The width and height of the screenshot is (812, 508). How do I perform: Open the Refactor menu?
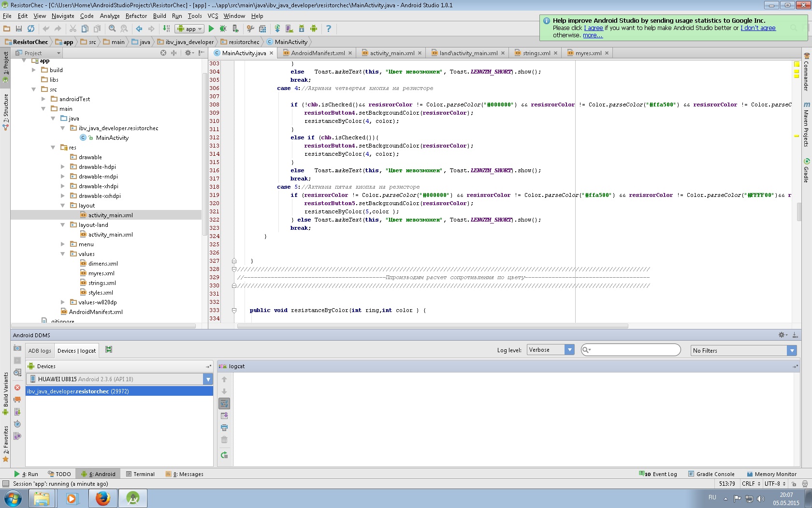[x=136, y=16]
